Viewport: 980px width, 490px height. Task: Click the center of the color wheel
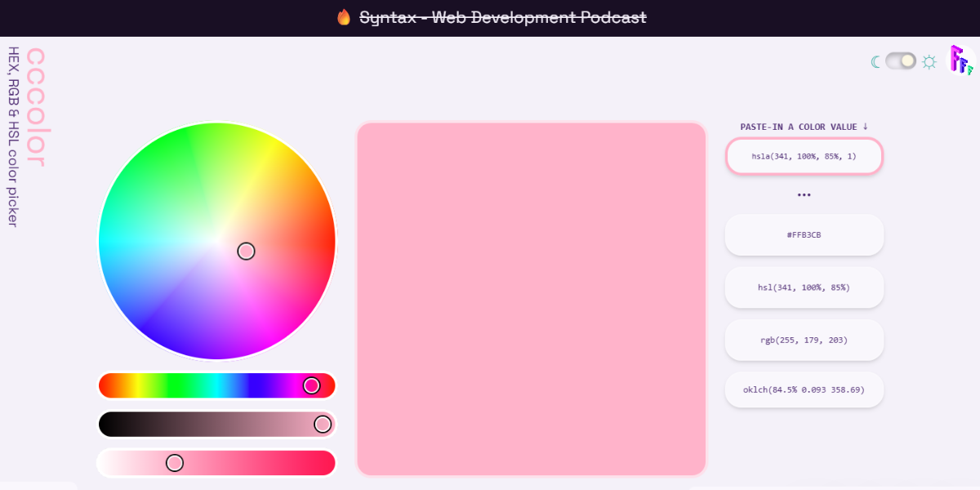point(217,239)
